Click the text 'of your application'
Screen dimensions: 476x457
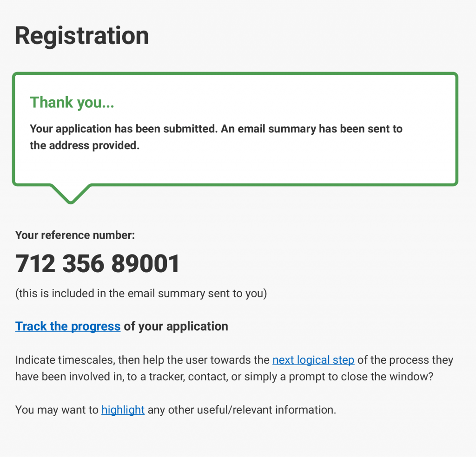point(176,326)
